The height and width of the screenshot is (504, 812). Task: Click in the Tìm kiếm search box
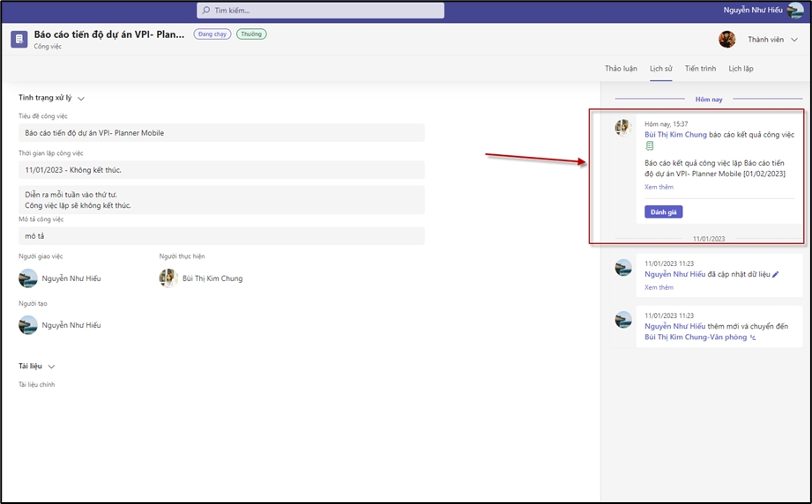click(x=322, y=11)
